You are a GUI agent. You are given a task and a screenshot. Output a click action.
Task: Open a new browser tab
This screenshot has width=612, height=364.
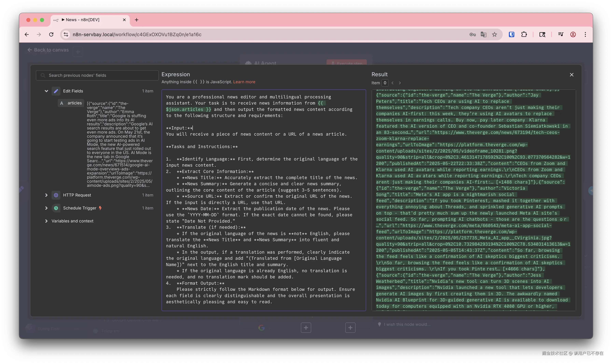point(137,20)
